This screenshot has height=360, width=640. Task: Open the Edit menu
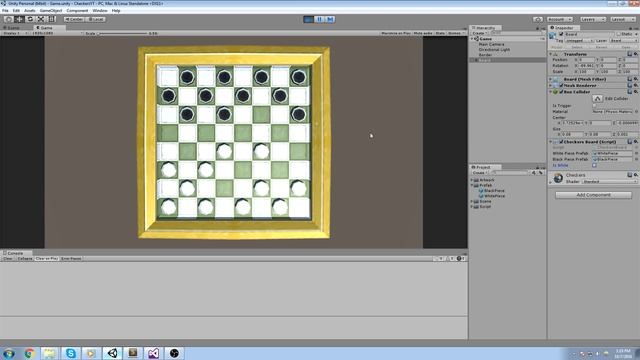[16, 11]
